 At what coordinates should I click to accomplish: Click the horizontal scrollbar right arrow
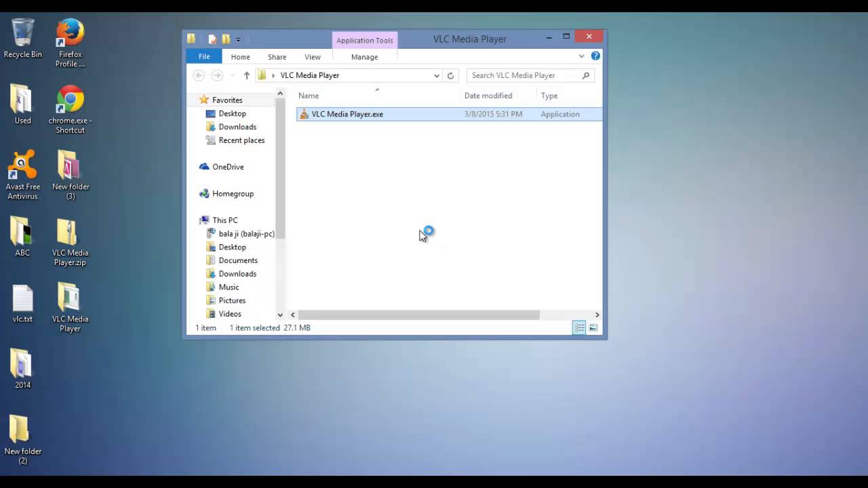pyautogui.click(x=597, y=314)
